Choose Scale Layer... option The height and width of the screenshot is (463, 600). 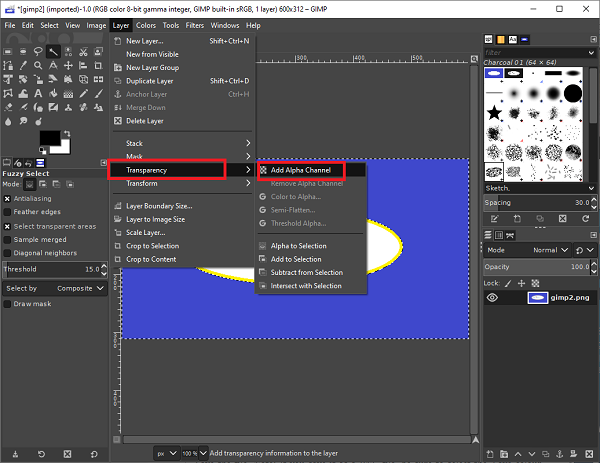(183, 232)
